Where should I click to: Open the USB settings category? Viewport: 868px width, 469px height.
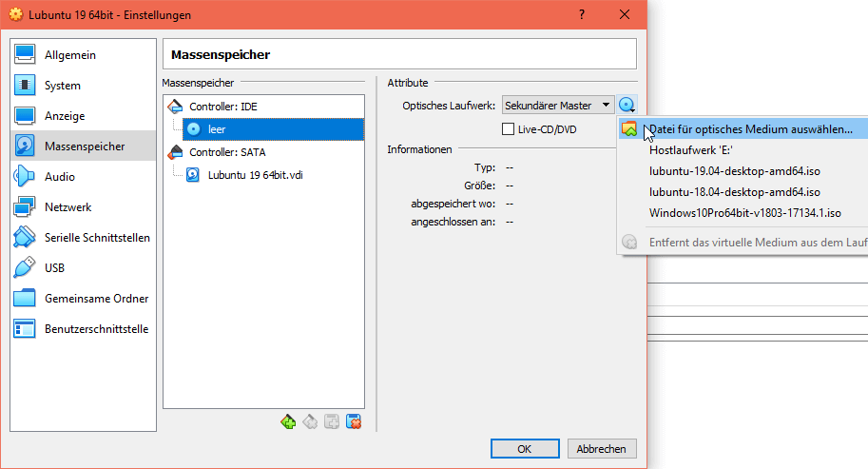point(83,268)
